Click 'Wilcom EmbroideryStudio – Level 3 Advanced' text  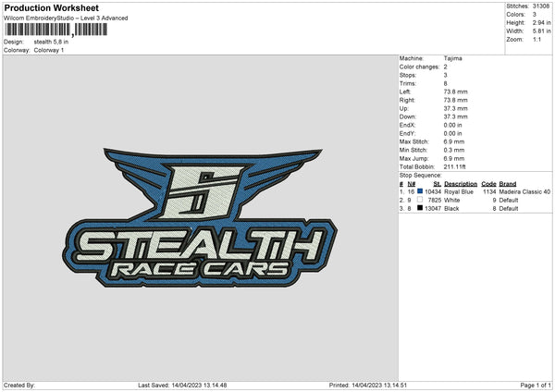66,18
